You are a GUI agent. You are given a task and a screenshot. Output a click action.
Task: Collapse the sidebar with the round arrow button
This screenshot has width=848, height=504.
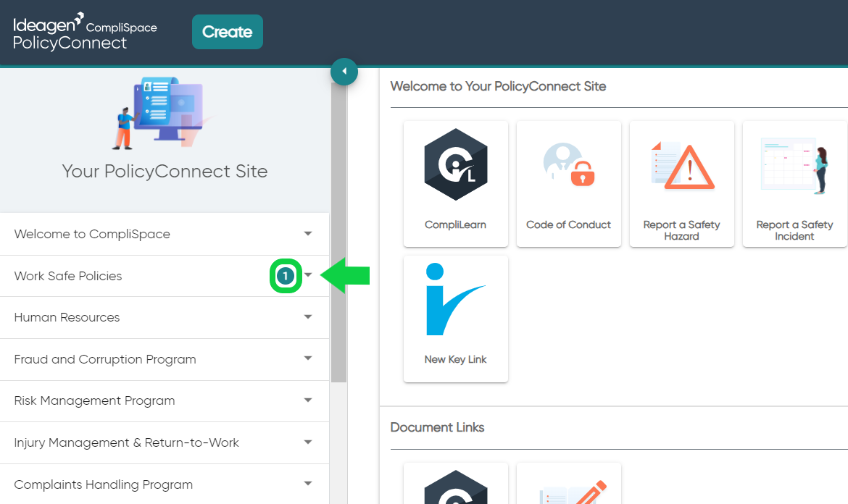[344, 71]
